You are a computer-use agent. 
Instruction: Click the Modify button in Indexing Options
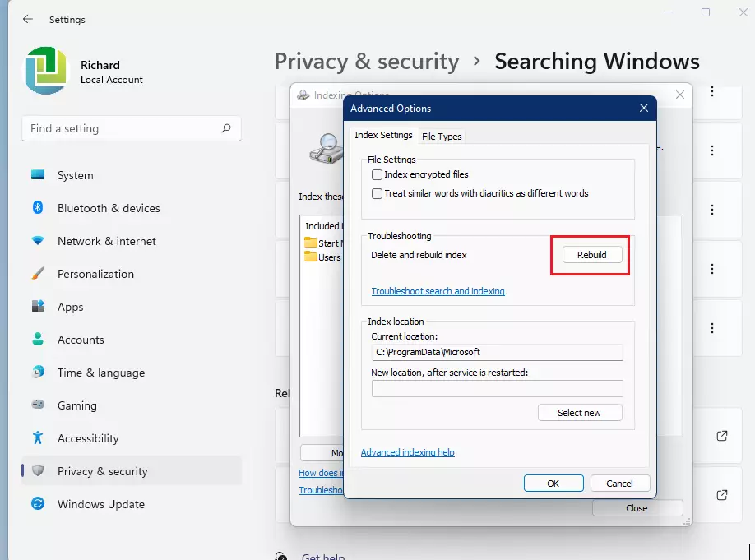(x=322, y=452)
